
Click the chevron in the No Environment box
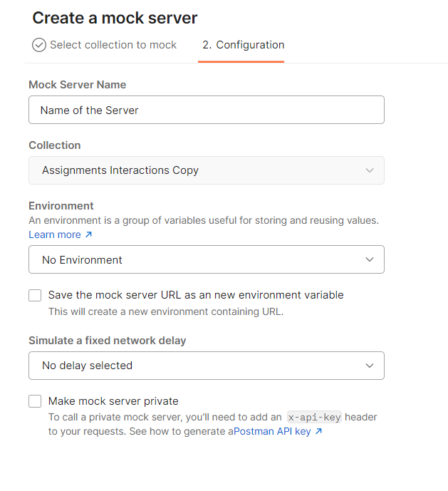pos(369,260)
